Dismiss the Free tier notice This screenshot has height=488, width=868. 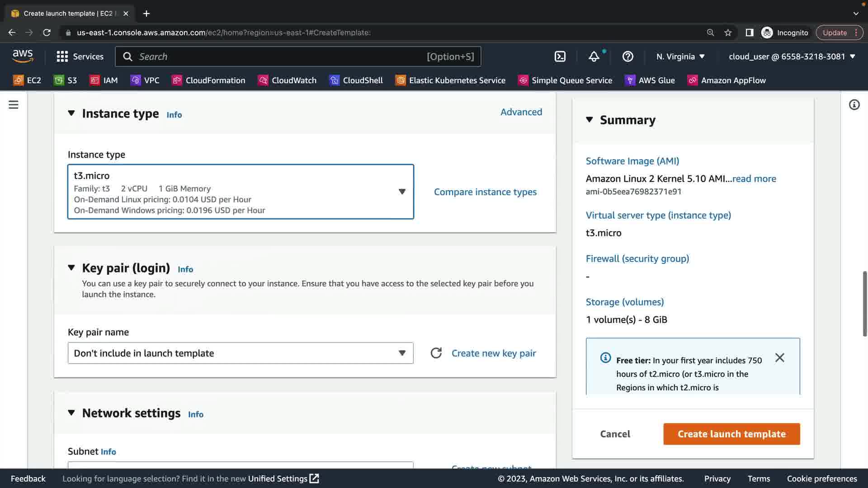(779, 358)
